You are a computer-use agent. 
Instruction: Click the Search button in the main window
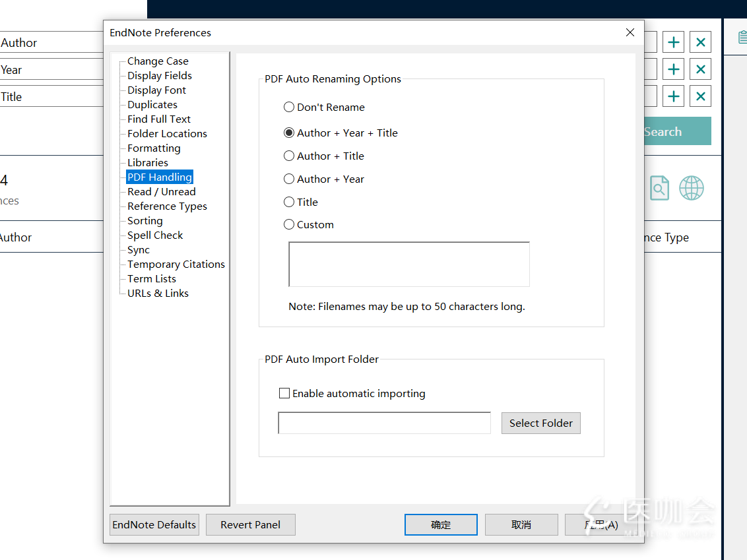click(678, 131)
